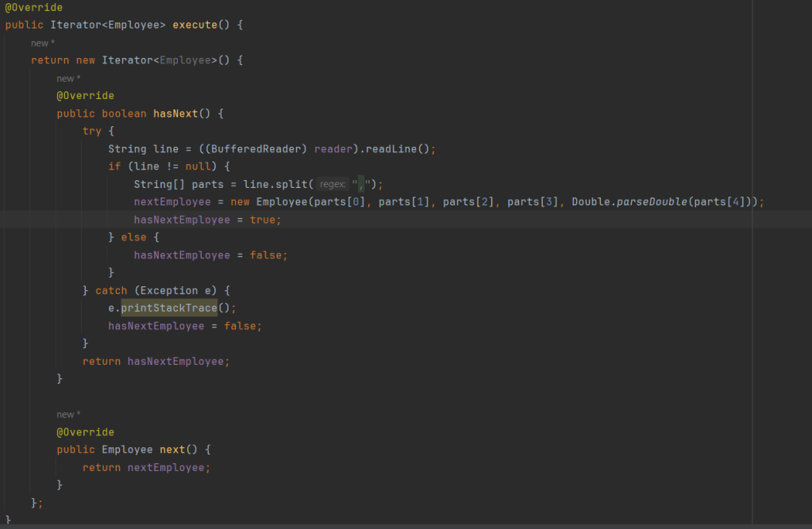Click the try keyword
Image resolution: width=812 pixels, height=529 pixels.
(92, 131)
